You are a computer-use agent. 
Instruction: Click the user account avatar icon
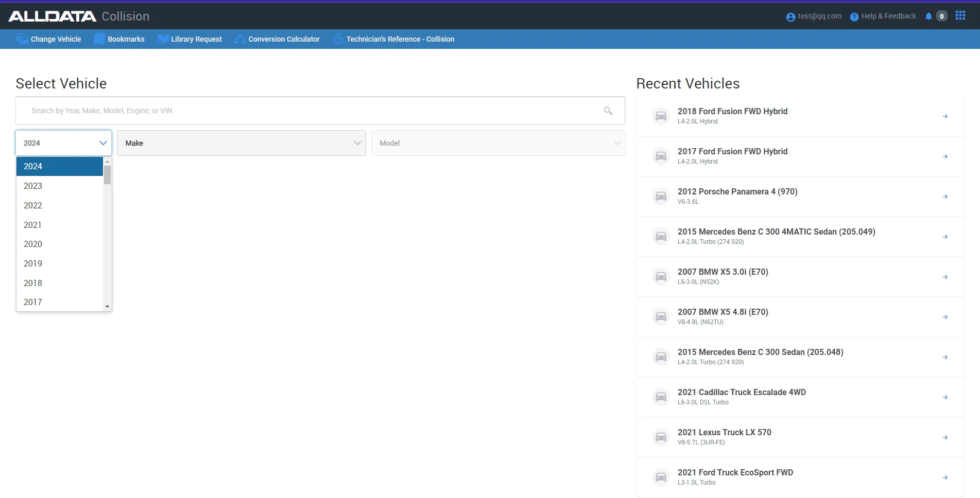click(x=790, y=17)
